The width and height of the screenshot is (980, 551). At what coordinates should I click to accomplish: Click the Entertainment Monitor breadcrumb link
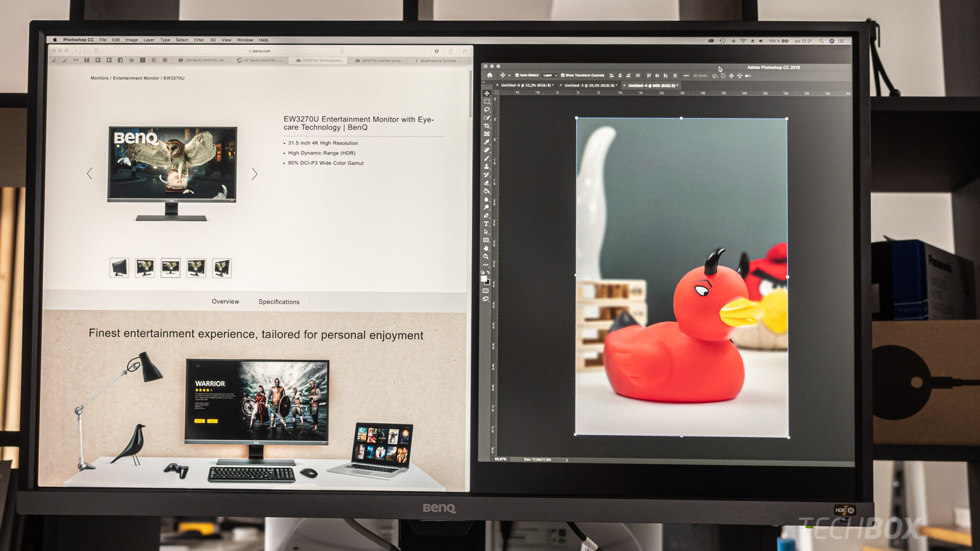(136, 78)
